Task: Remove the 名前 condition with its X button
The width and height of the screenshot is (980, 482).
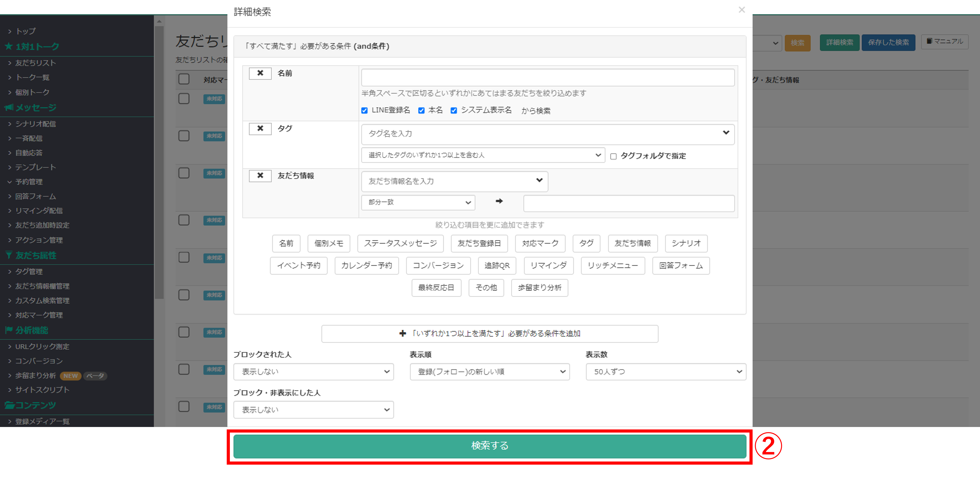Action: [260, 73]
